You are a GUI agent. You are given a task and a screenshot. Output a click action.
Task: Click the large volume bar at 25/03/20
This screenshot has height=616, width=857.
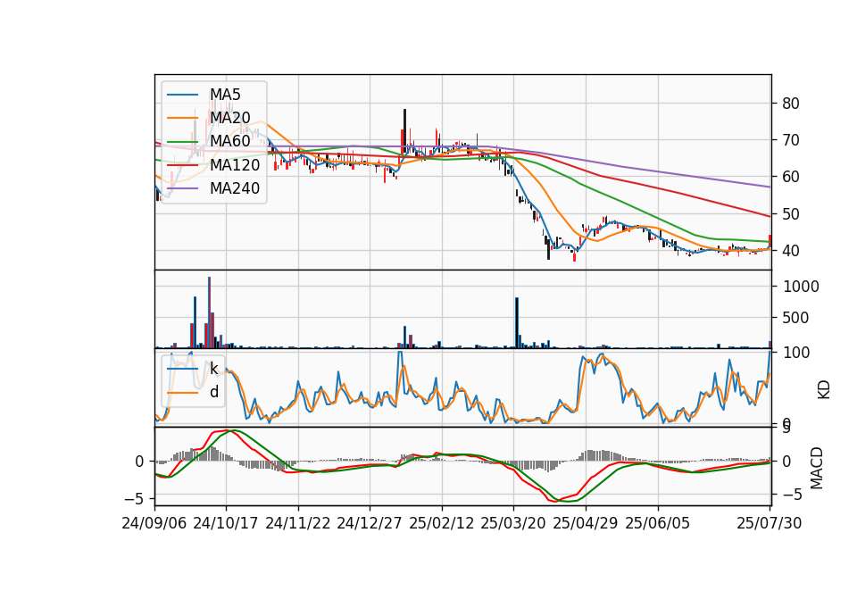[517, 322]
